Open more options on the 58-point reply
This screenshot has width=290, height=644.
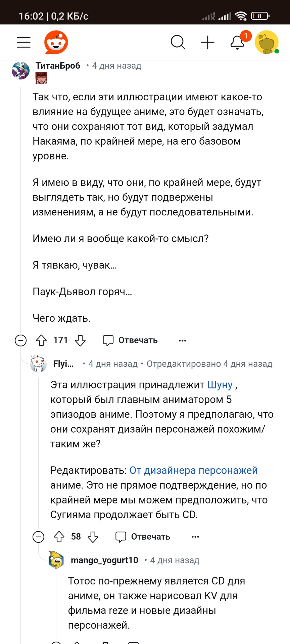coord(195,537)
